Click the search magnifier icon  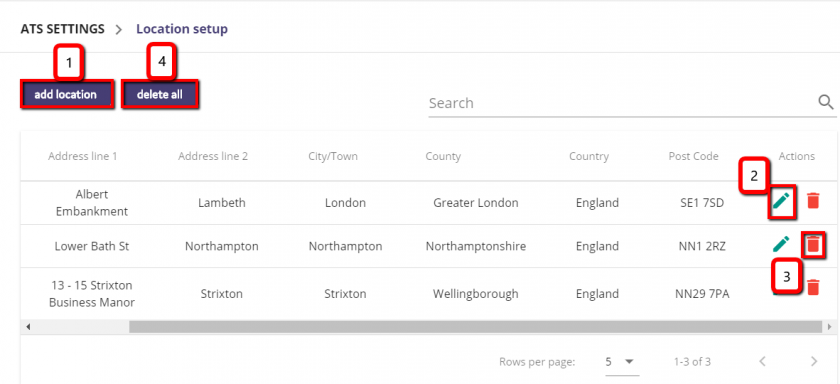click(x=826, y=102)
